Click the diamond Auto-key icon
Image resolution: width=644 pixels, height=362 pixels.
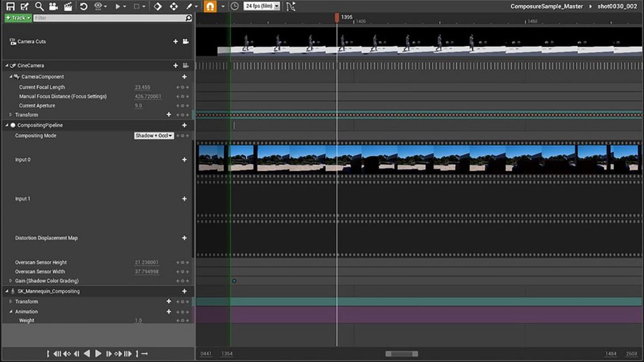(157, 6)
